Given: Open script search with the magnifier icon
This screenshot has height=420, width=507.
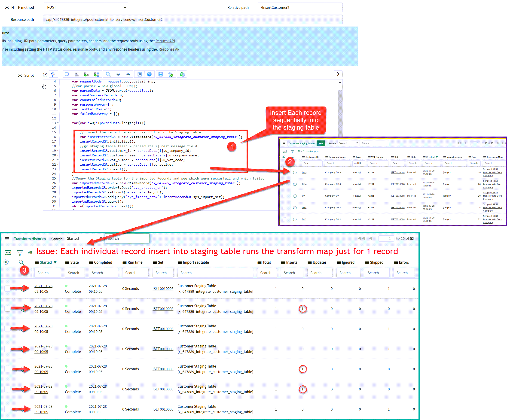Looking at the screenshot, I should click(x=108, y=74).
